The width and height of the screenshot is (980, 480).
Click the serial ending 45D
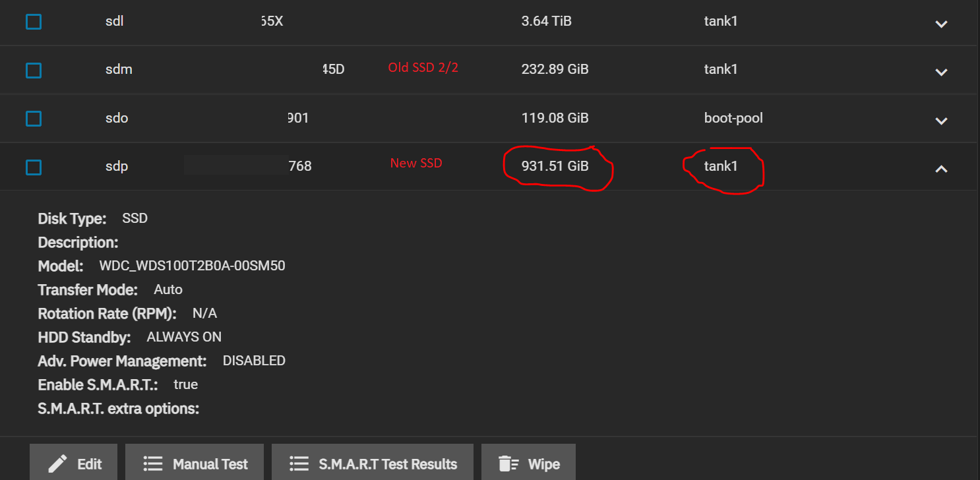[x=333, y=69]
